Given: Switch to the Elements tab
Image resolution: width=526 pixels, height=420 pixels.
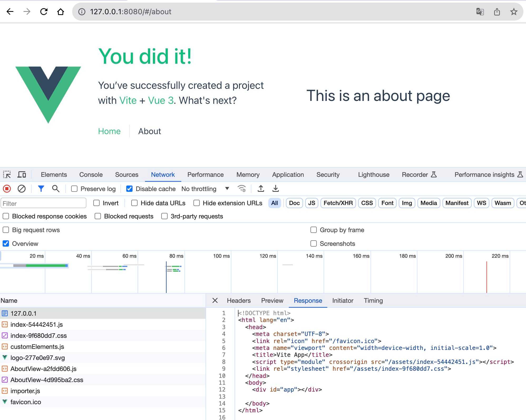Looking at the screenshot, I should tap(54, 174).
